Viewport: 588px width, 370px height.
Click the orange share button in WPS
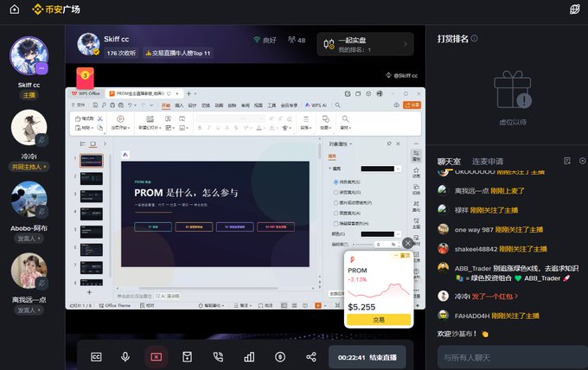[412, 105]
